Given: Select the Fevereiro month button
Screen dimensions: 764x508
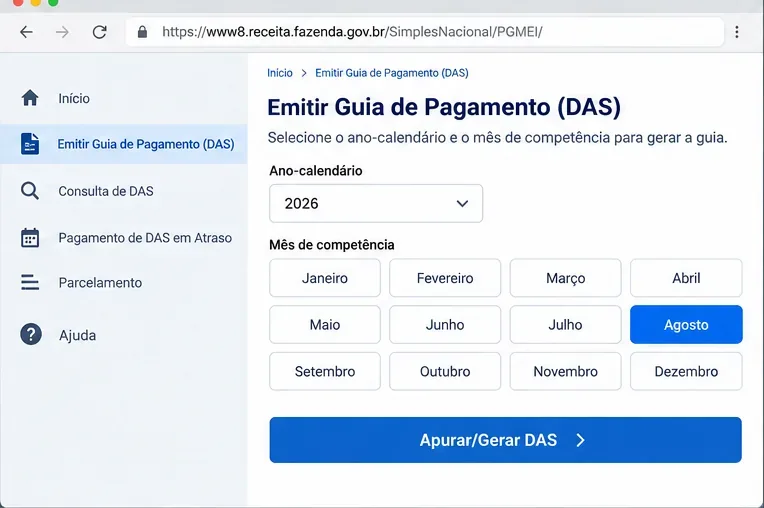Looking at the screenshot, I should click(x=445, y=278).
